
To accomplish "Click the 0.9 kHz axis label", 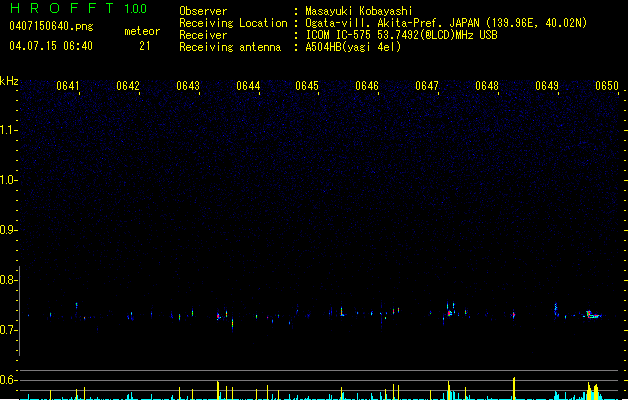I will point(8,230).
